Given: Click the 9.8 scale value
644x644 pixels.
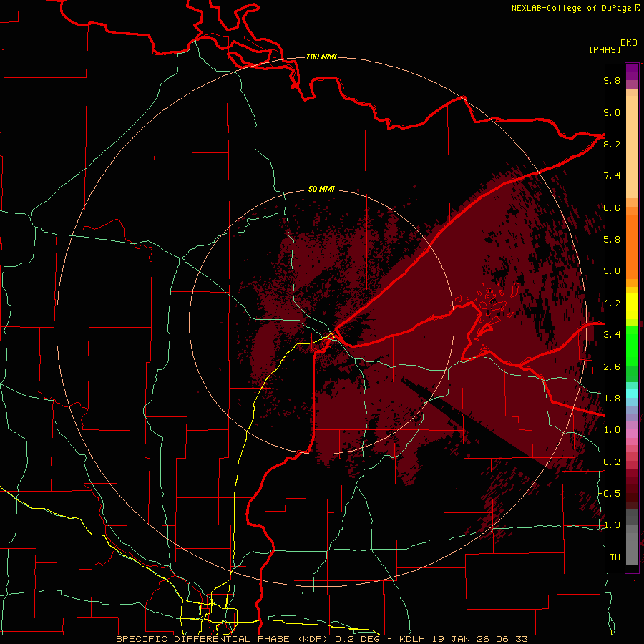Looking at the screenshot, I should pos(612,80).
